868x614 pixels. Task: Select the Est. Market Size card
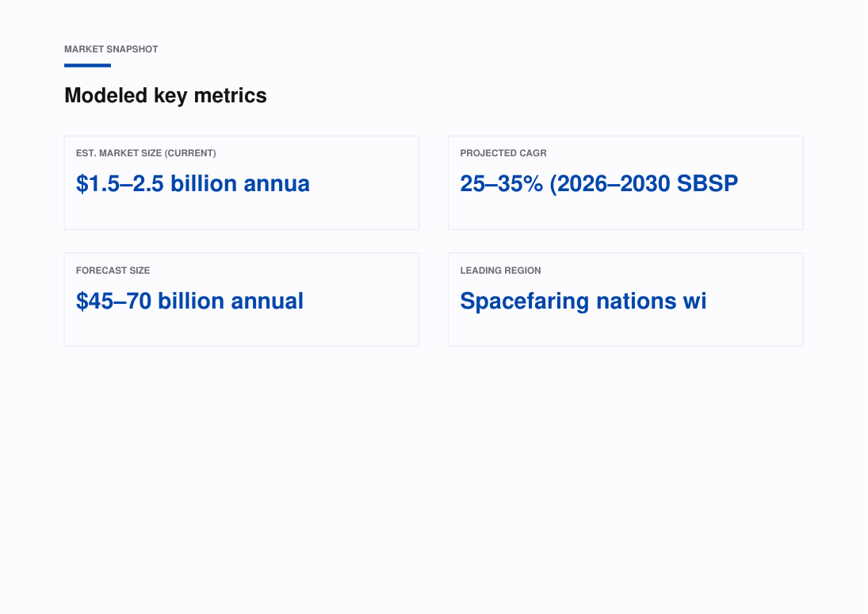(x=241, y=183)
